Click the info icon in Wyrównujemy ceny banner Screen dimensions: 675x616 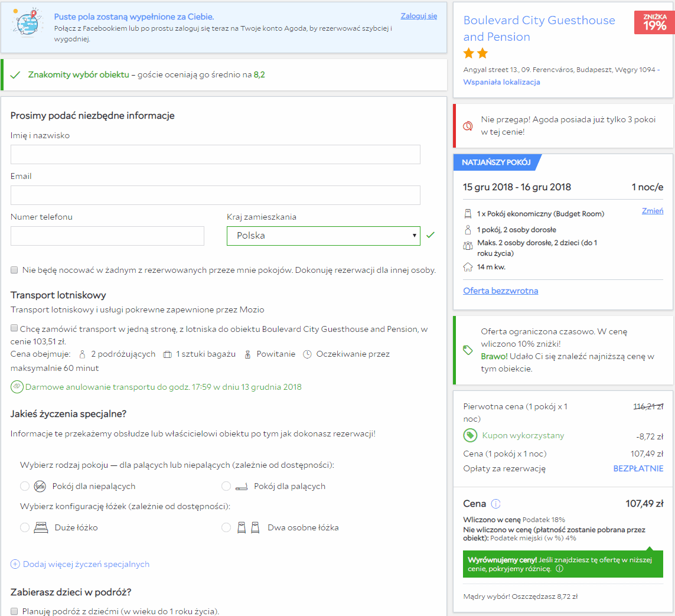click(560, 569)
